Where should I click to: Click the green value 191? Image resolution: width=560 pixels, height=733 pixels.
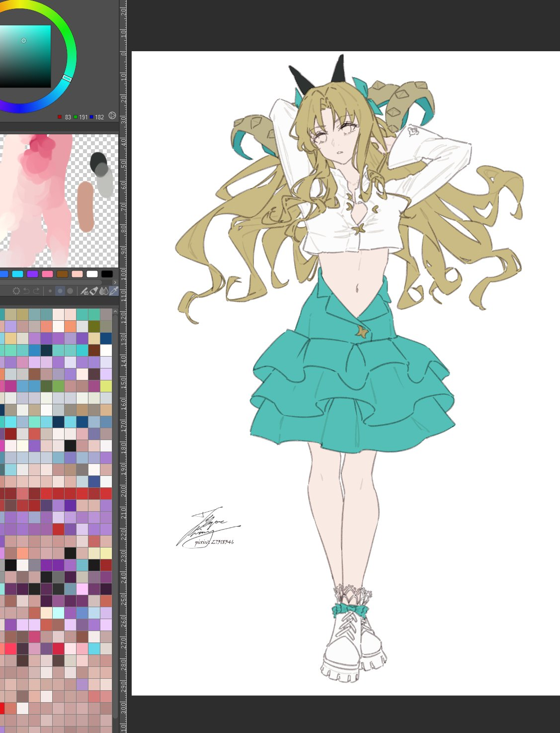point(83,117)
